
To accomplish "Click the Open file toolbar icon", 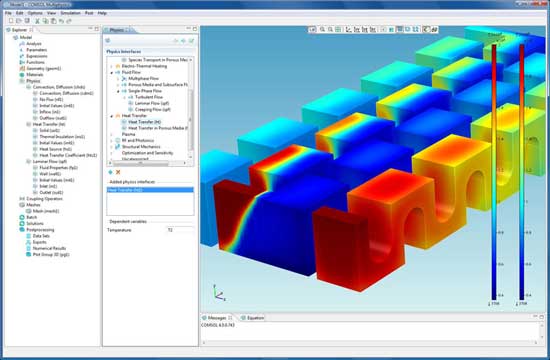I will 19,21.
